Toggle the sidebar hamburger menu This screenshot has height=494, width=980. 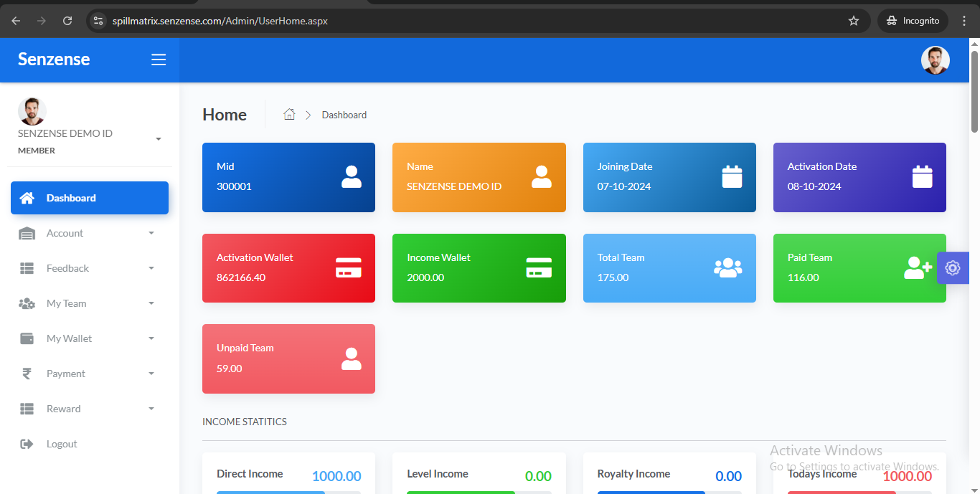159,60
